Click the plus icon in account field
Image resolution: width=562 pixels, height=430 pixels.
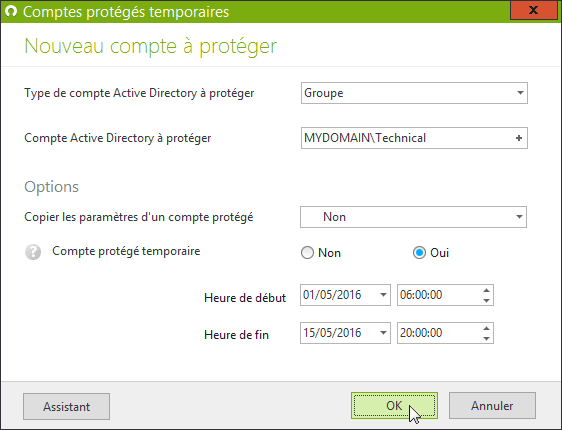pyautogui.click(x=519, y=138)
